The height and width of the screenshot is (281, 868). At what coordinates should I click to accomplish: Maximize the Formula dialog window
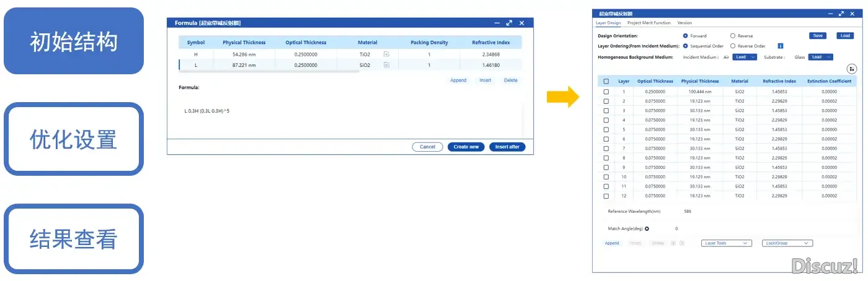click(x=509, y=23)
